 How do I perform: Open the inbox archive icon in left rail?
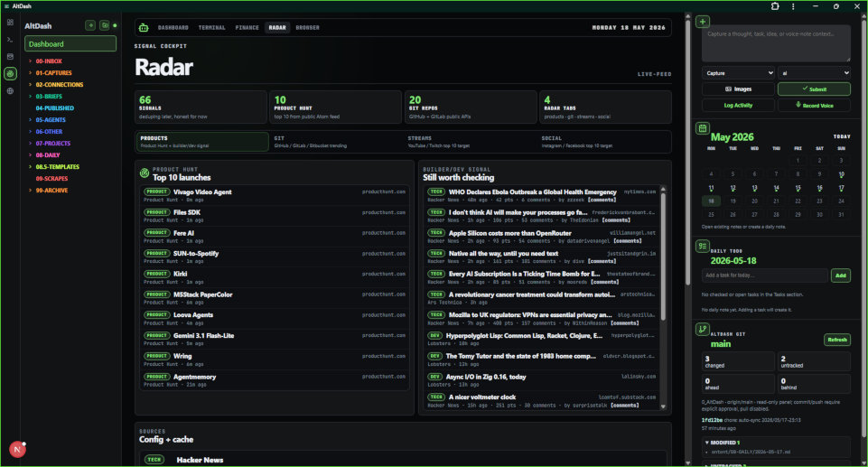(x=10, y=56)
